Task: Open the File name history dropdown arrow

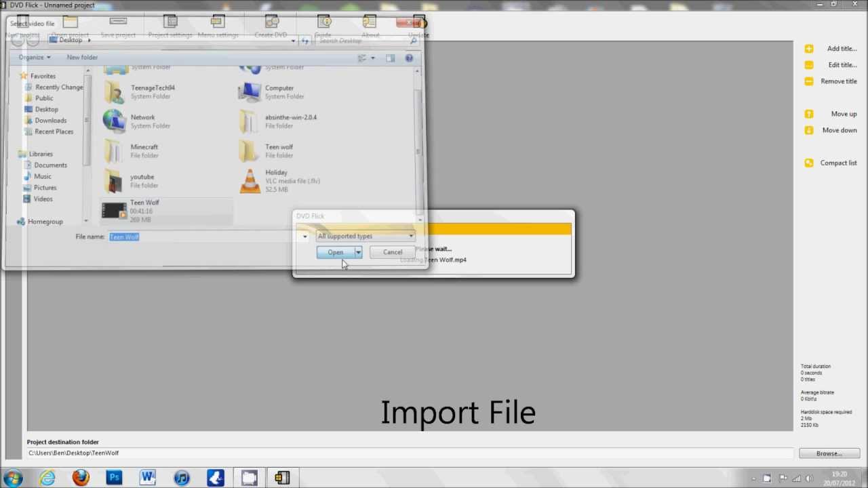Action: (x=304, y=237)
